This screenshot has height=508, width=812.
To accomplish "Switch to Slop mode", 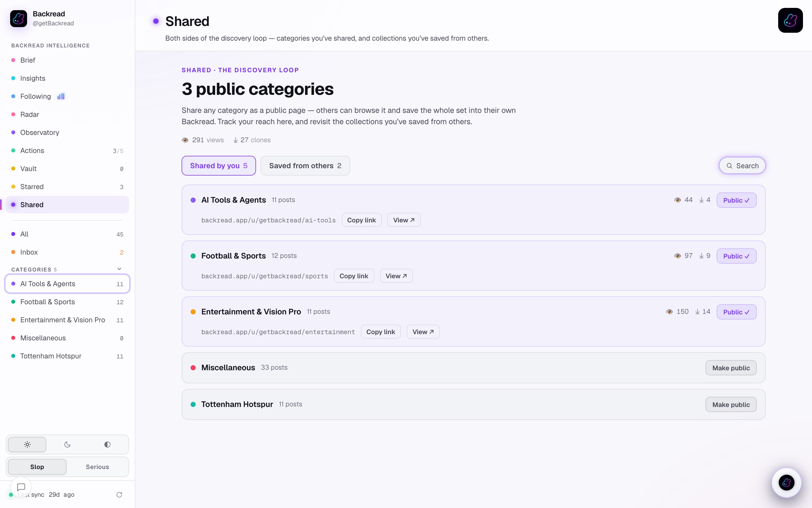I will (37, 467).
